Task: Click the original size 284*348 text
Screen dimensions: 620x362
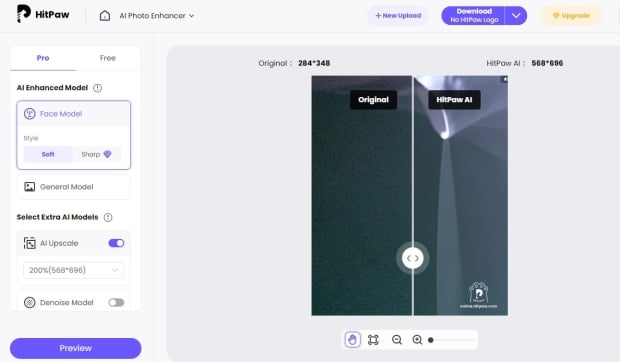Action: [x=314, y=63]
